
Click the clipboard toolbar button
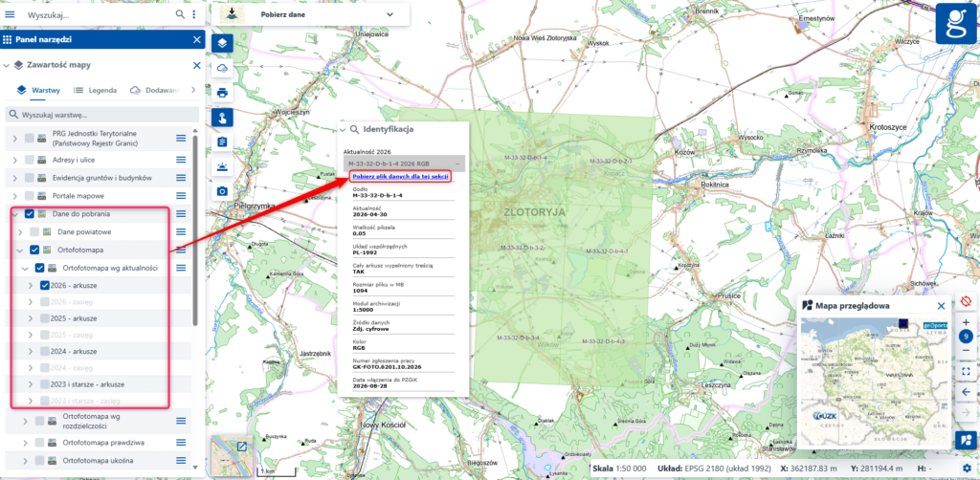[x=222, y=142]
